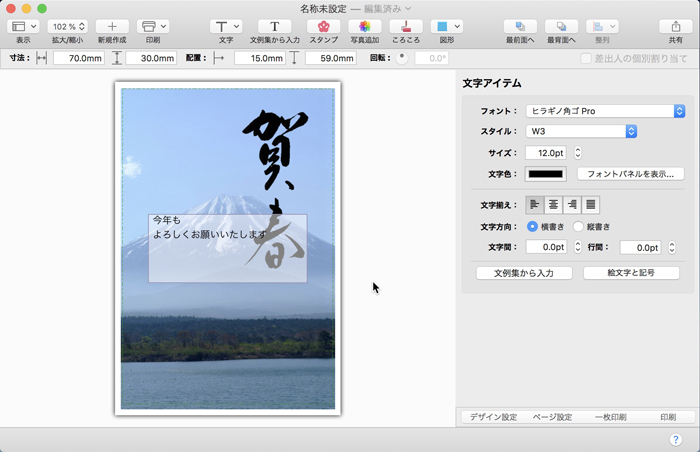
Task: Open the スタイル W3 dropdown
Action: pos(581,131)
